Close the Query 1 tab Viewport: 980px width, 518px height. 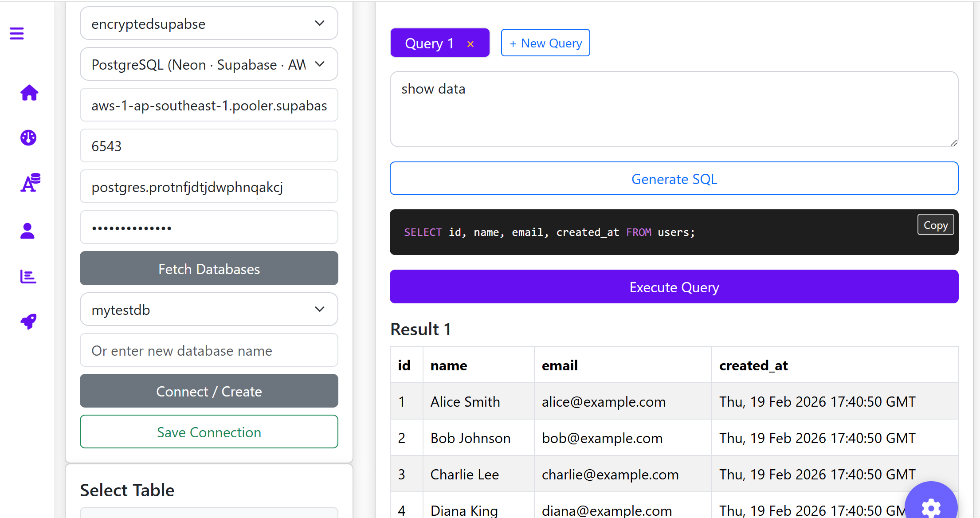(x=470, y=44)
